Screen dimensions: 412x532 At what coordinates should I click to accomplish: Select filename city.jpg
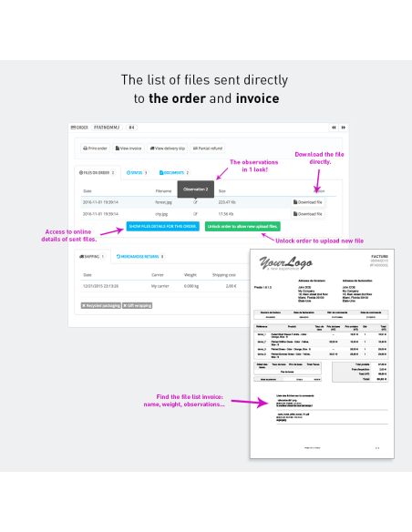click(x=161, y=214)
